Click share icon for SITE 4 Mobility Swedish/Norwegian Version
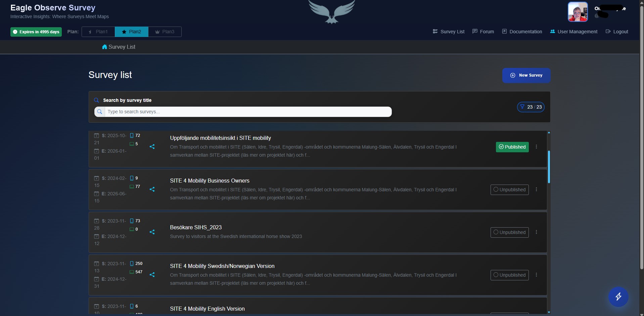Viewport: 644px width, 316px height. tap(152, 275)
